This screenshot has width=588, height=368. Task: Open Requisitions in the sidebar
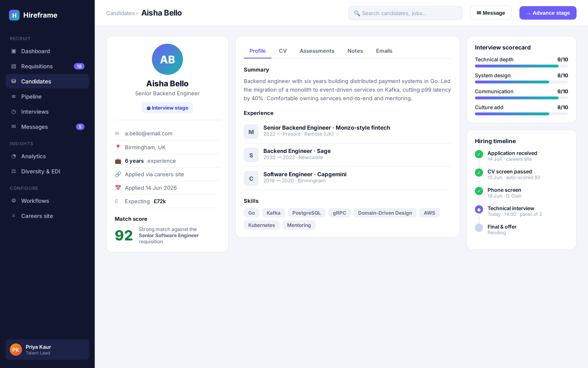[47, 66]
